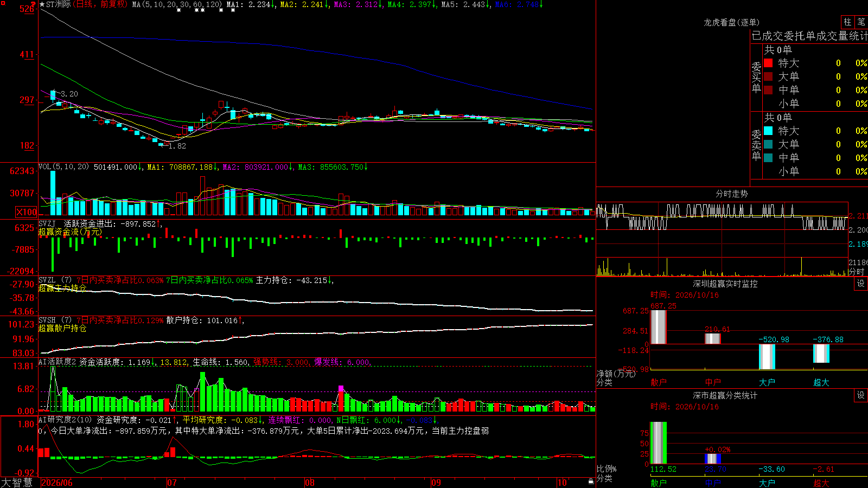Click the 大户 -520.98 bar in the monitoring chart
Image resolution: width=868 pixels, height=488 pixels.
point(767,357)
